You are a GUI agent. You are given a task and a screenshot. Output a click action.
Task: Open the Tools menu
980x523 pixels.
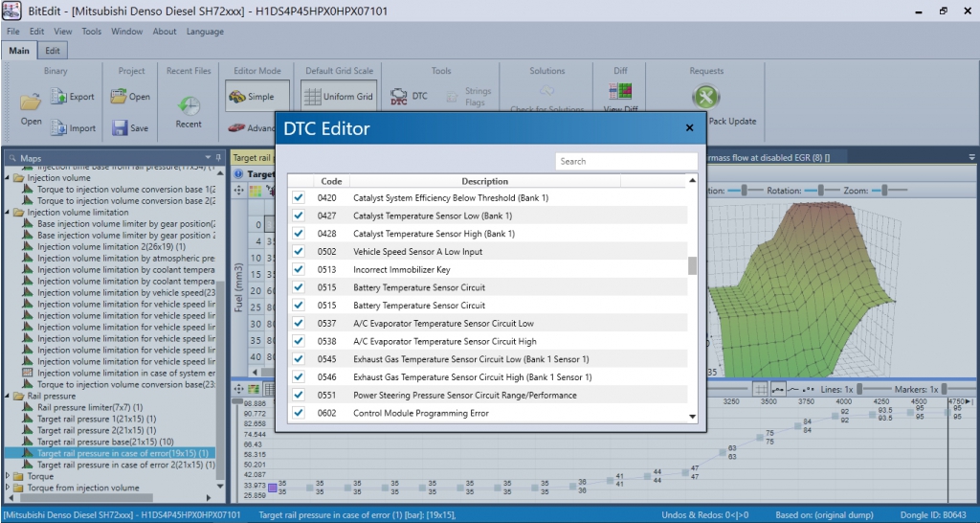tap(91, 32)
